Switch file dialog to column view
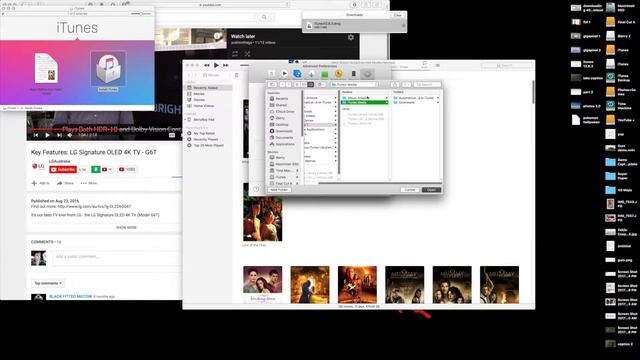The height and width of the screenshot is (360, 640). click(x=310, y=84)
